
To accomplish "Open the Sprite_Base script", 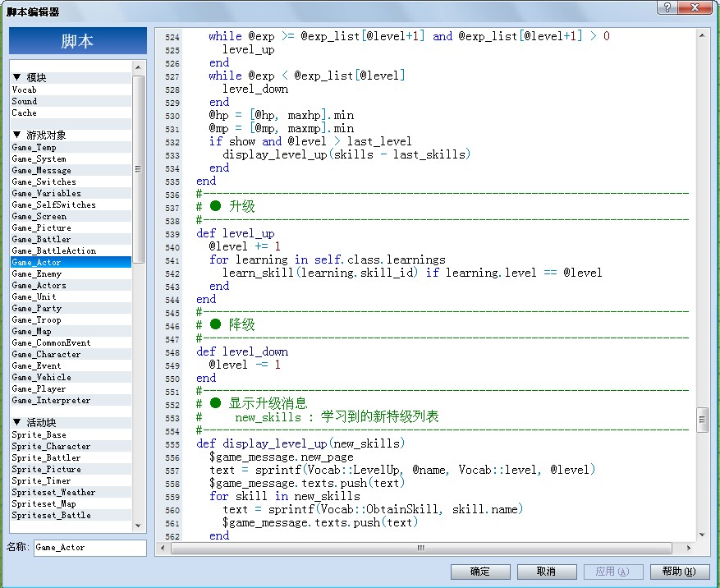I will (71, 434).
